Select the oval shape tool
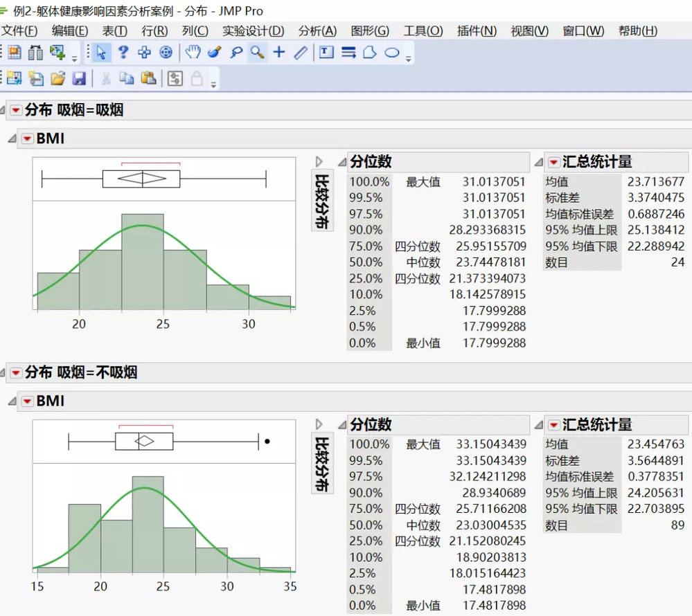Viewport: 692px width, 616px height. 392,53
